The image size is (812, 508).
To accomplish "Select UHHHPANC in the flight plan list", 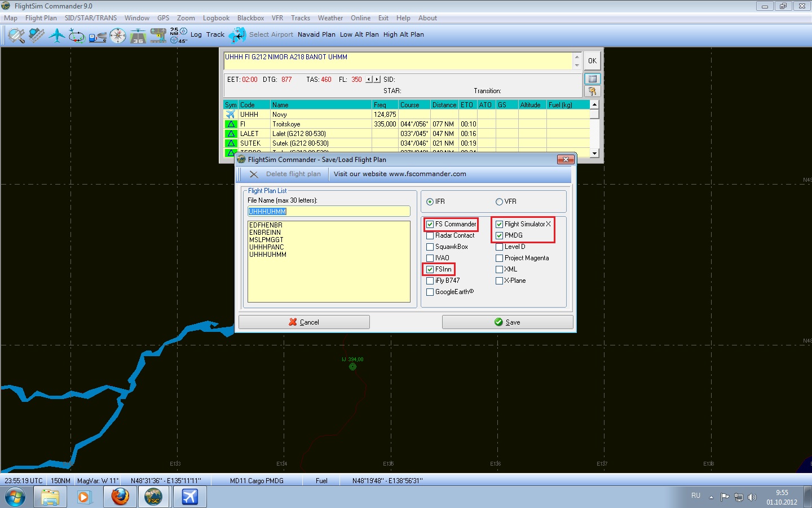I will coord(267,247).
